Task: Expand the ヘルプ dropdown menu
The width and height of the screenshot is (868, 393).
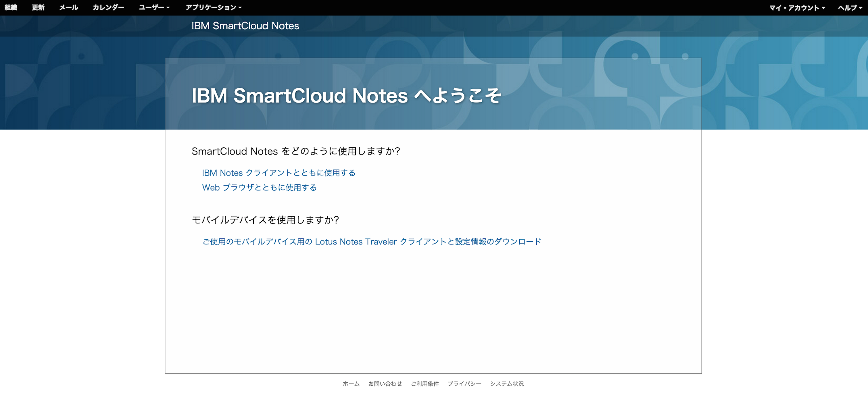Action: [850, 8]
